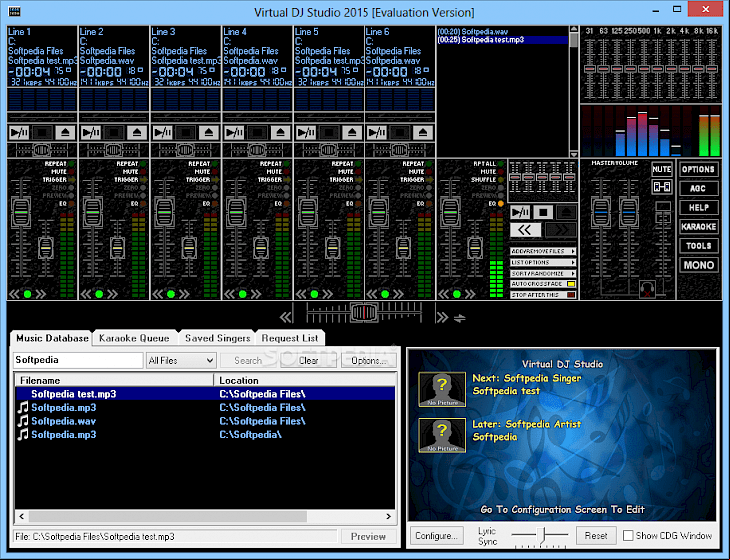Click the headphones preview icon

tap(647, 289)
